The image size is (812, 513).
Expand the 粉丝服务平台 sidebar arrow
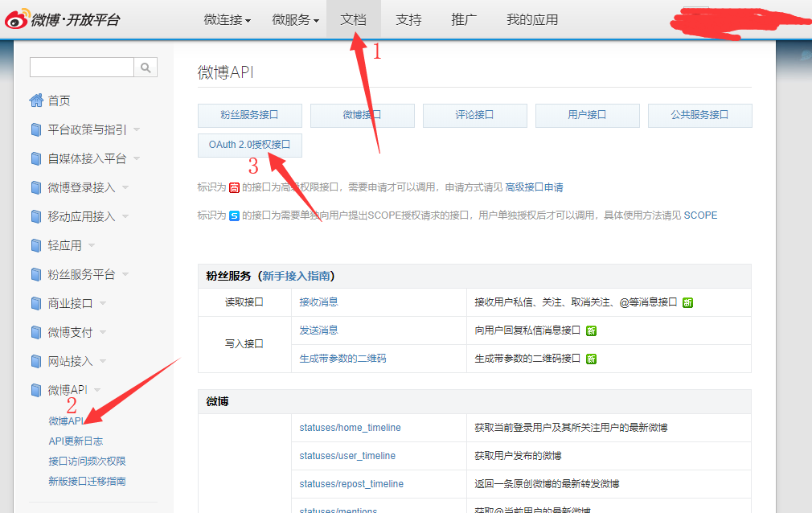click(125, 274)
